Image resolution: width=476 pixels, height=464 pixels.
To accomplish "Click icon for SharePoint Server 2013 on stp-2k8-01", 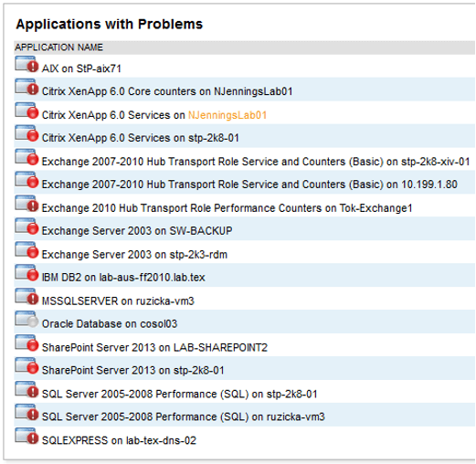I will (x=26, y=366).
